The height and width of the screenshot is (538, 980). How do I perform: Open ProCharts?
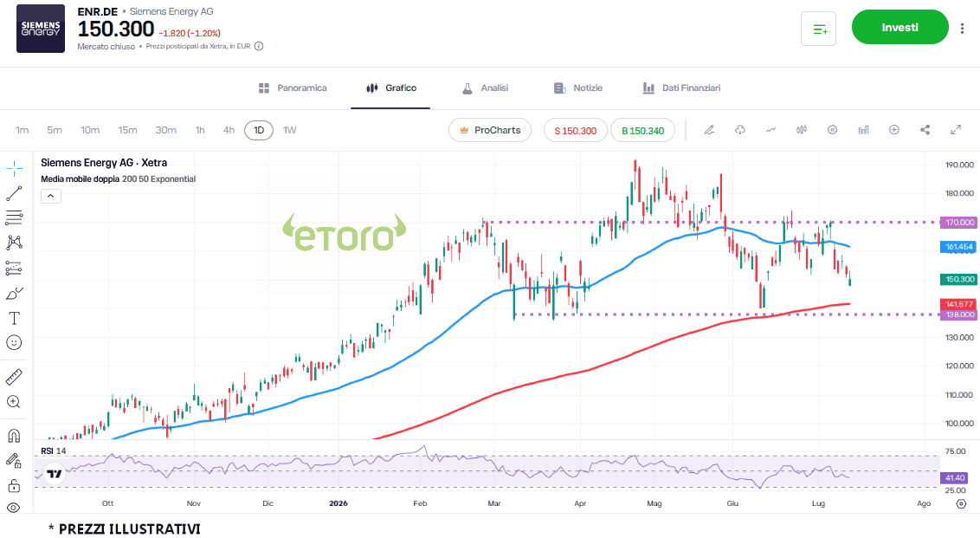click(490, 130)
